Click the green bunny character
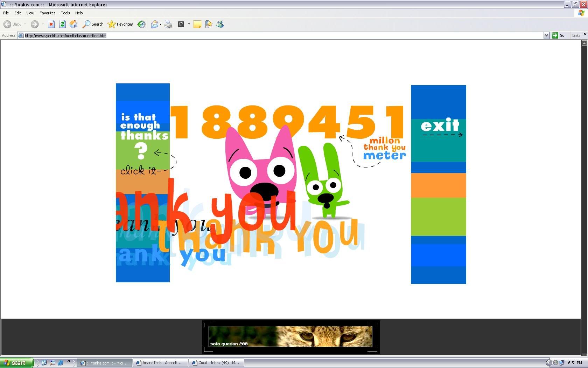 324,180
